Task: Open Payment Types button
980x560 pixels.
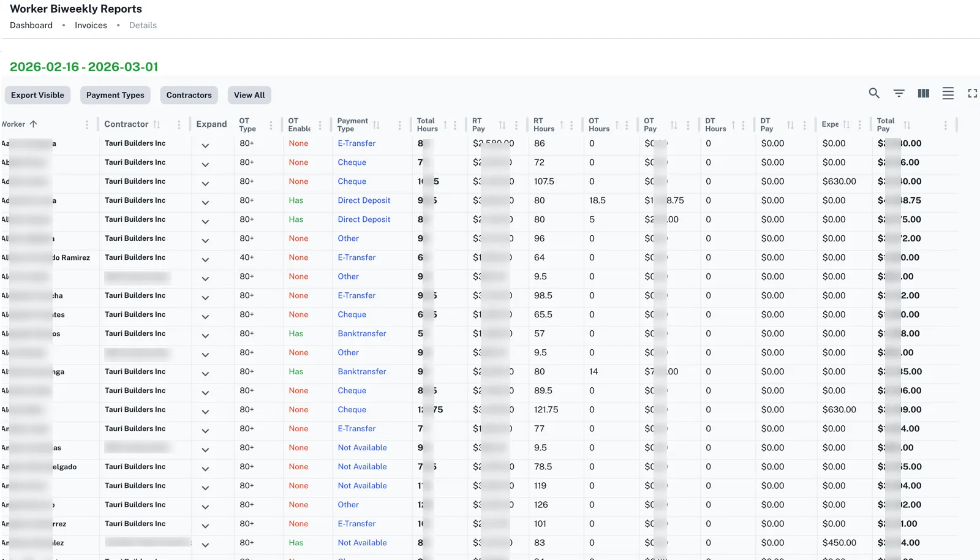Action: coord(115,95)
